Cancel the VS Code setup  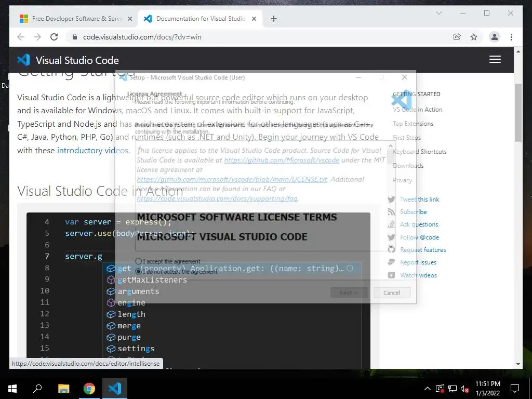[392, 292]
